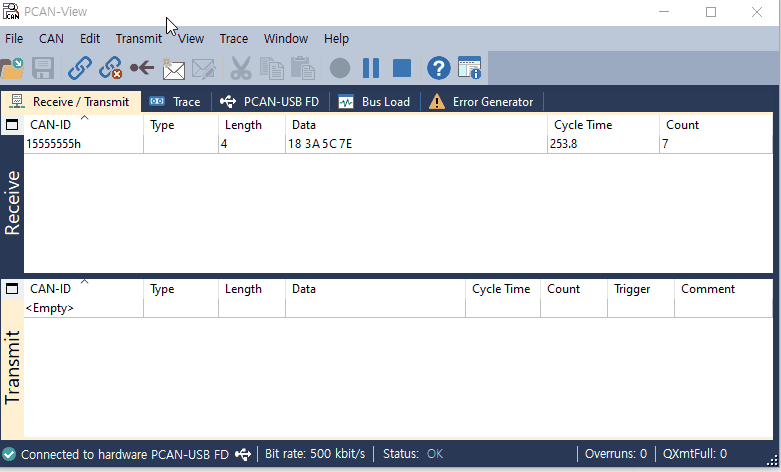The height and width of the screenshot is (472, 781).
Task: Click the Cut scissors icon
Action: tap(241, 68)
